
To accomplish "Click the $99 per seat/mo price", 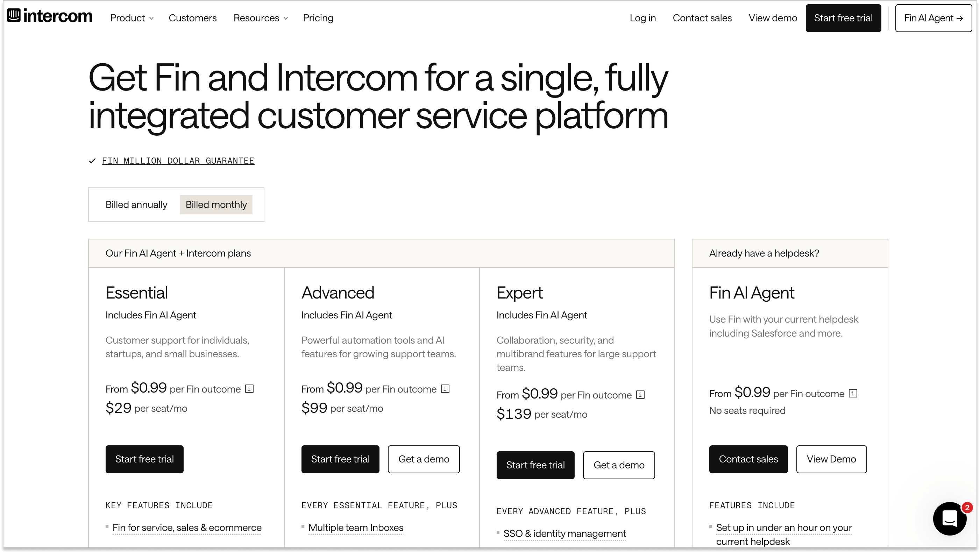I will click(x=342, y=408).
